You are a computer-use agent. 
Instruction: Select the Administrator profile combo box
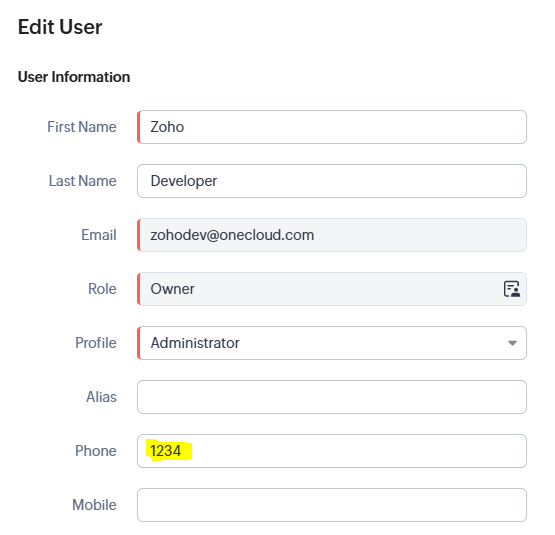(x=332, y=343)
